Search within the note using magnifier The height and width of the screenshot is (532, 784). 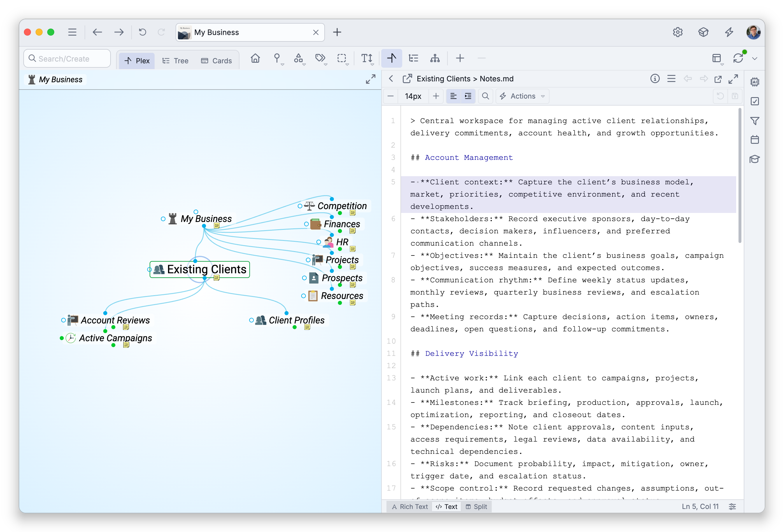click(485, 96)
